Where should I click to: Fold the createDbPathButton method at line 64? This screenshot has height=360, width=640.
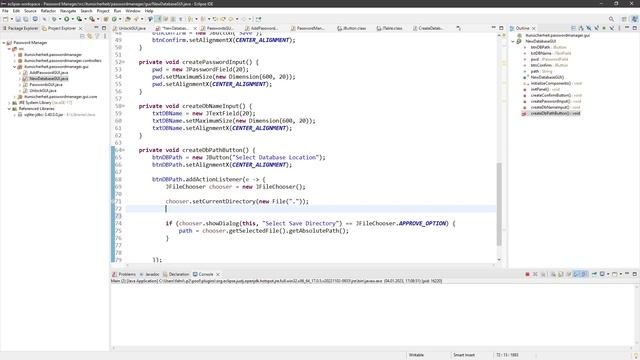point(124,150)
